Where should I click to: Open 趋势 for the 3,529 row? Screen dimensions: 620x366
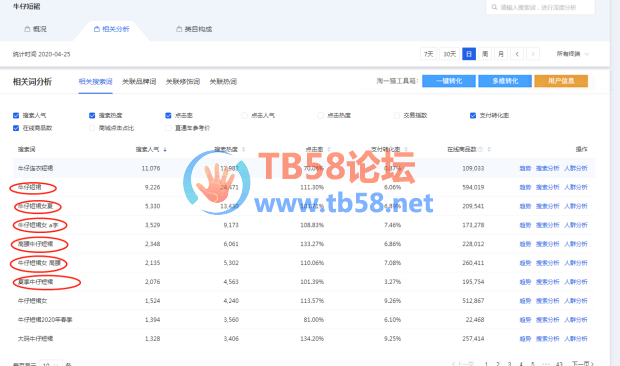point(525,225)
